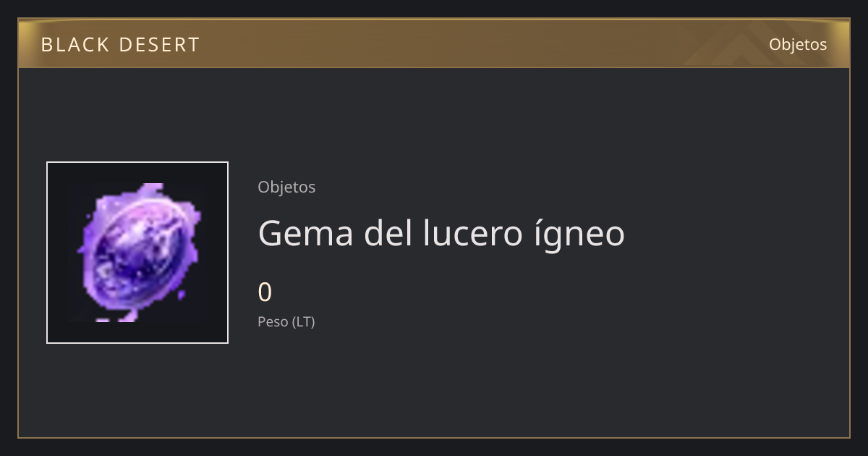This screenshot has height=456, width=868.
Task: Click the white-bordered item image frame
Action: (137, 253)
